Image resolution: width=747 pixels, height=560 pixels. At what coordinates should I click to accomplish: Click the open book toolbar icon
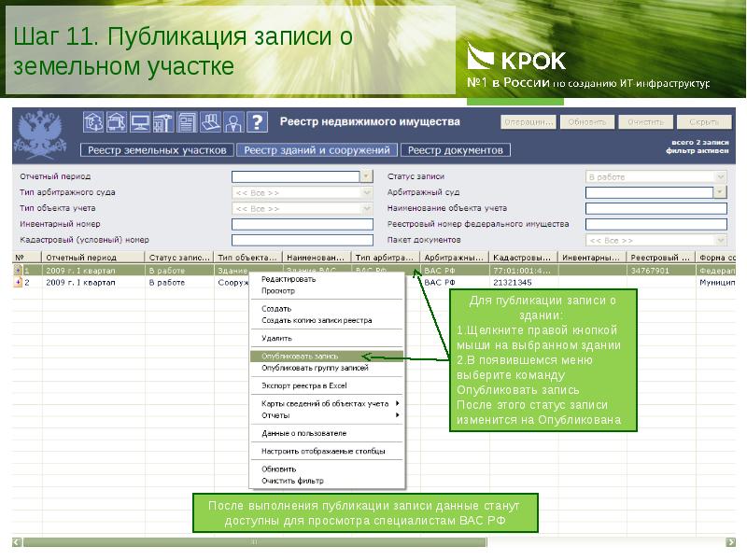point(210,122)
